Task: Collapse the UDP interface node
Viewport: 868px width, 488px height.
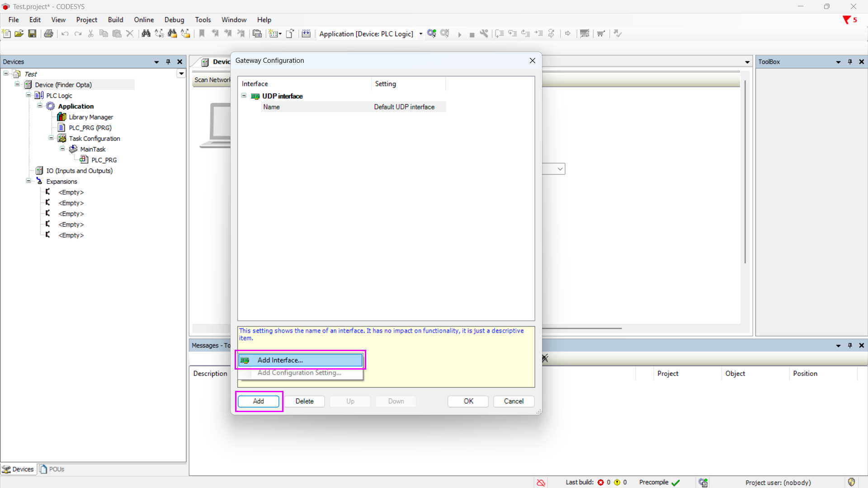Action: pos(244,96)
